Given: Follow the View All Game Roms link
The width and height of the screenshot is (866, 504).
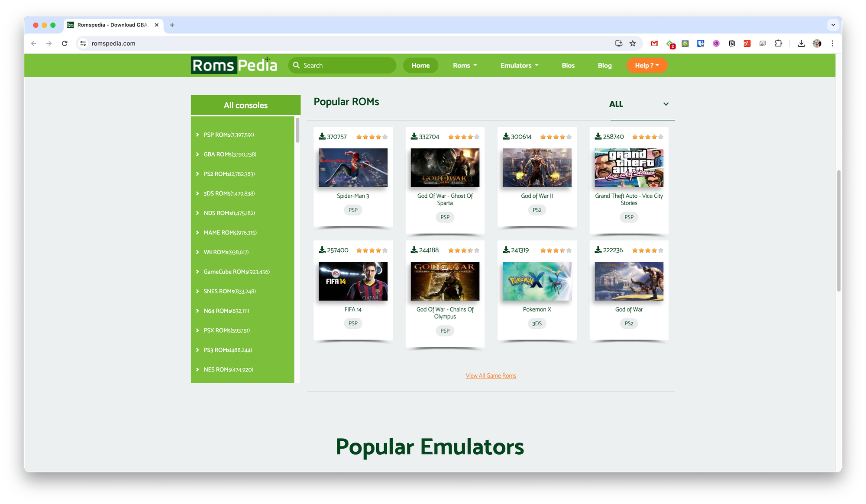Looking at the screenshot, I should click(491, 376).
